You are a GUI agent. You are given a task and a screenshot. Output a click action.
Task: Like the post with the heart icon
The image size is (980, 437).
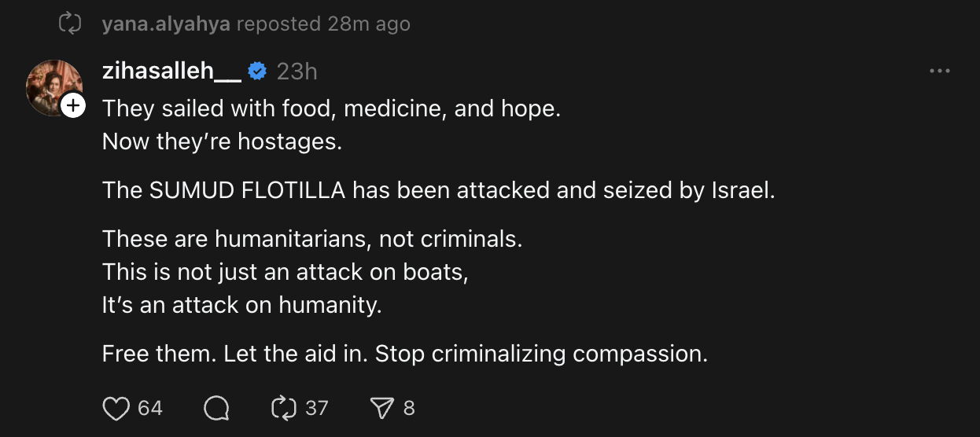click(x=116, y=408)
